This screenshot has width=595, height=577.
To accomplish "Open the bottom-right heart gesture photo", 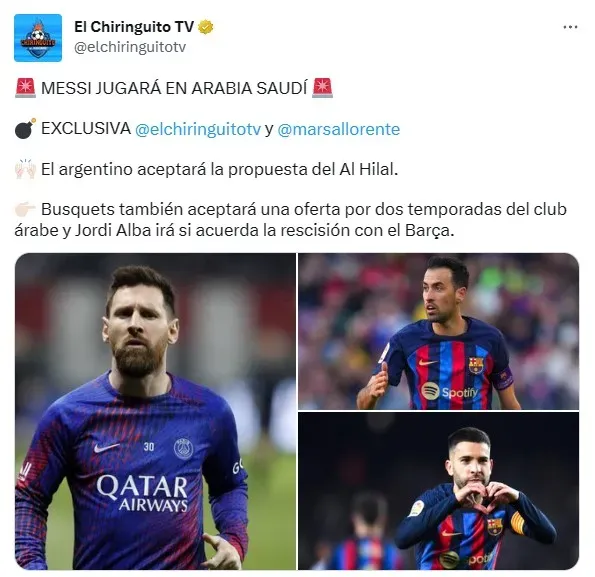I will [438, 491].
